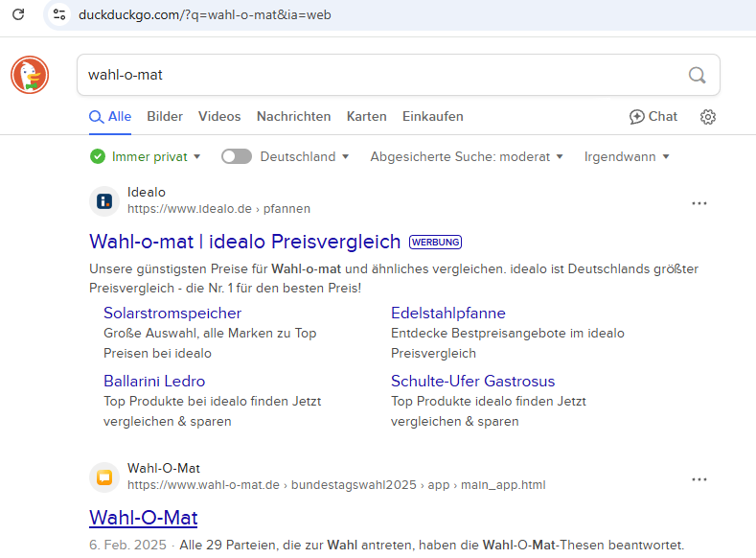Open the Solarstromspeicher sitelink
The height and width of the screenshot is (558, 756).
click(x=172, y=314)
